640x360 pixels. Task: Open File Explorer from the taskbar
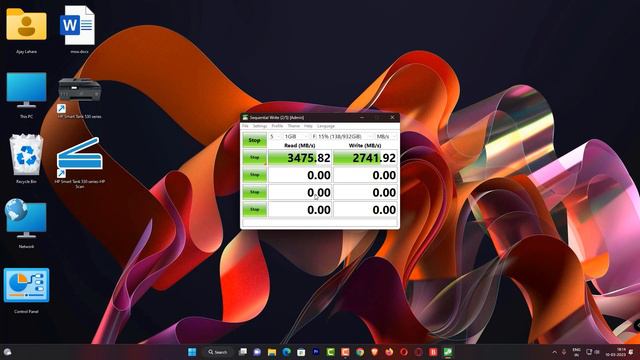(x=272, y=352)
